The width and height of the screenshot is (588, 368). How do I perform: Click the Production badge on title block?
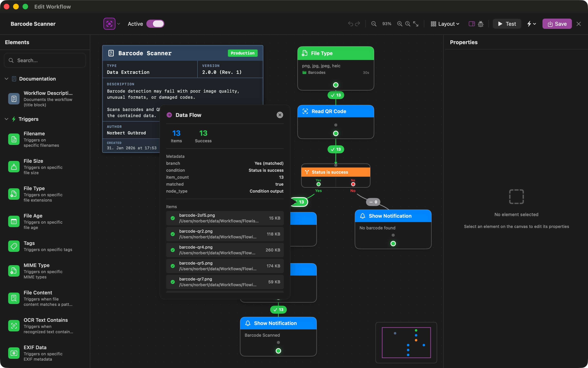(x=243, y=53)
